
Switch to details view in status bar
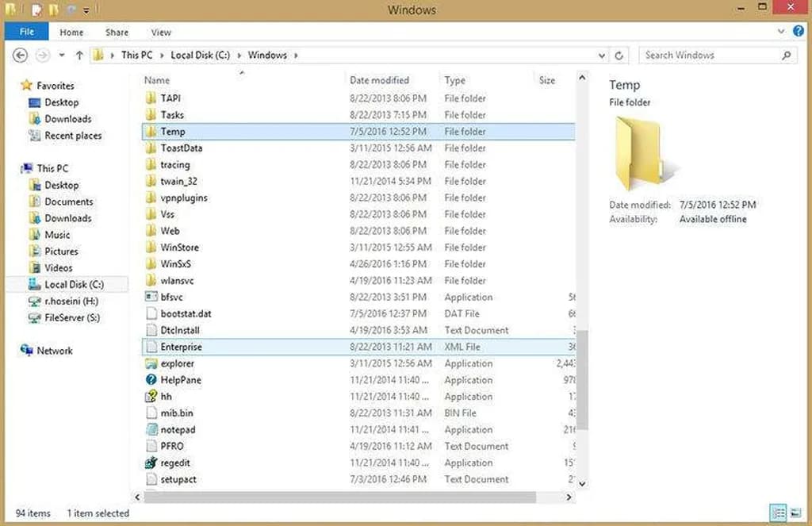778,513
